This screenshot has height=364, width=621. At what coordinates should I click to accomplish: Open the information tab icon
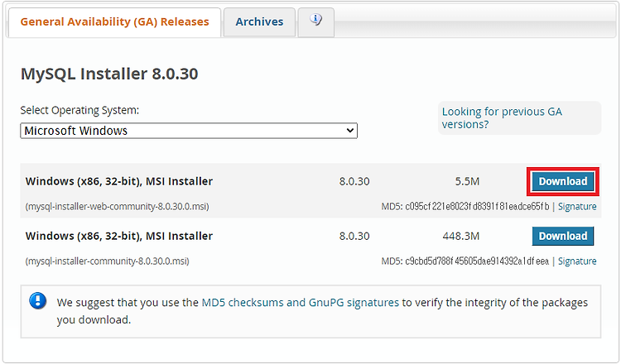point(315,19)
